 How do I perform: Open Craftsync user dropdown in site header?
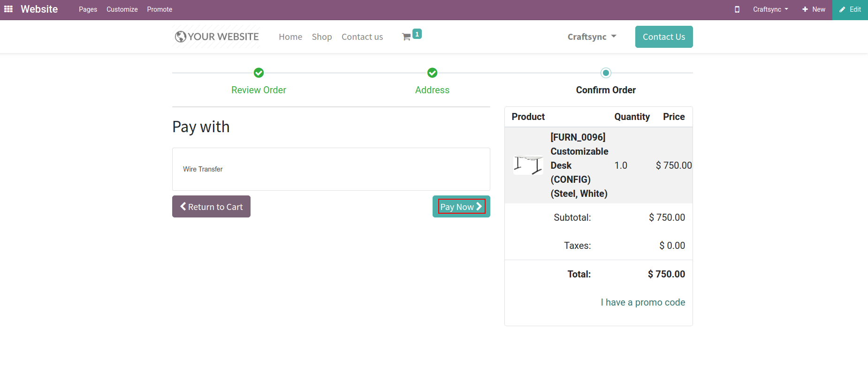592,37
